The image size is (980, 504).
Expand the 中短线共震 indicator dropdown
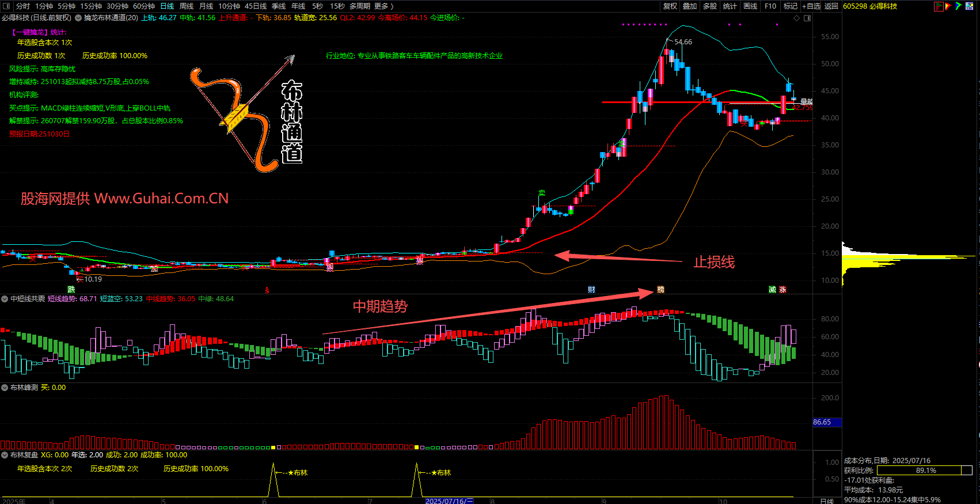pos(5,299)
